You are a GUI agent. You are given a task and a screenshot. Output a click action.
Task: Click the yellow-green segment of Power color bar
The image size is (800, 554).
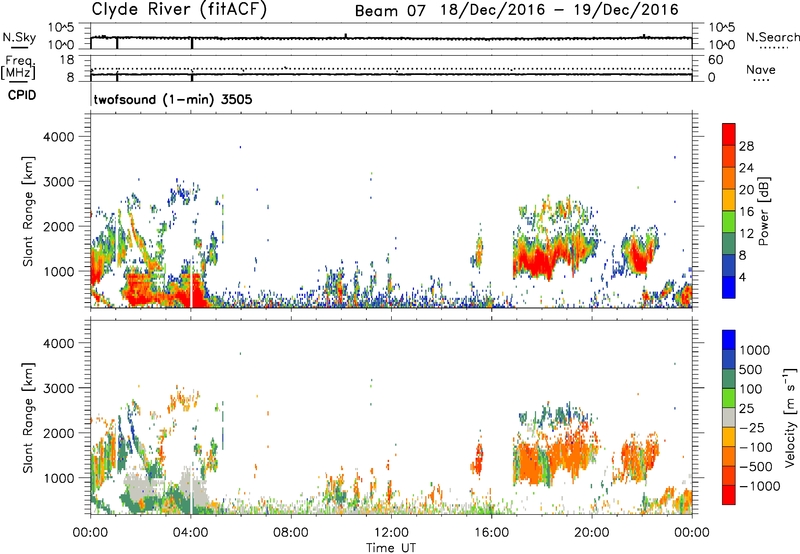tap(729, 222)
